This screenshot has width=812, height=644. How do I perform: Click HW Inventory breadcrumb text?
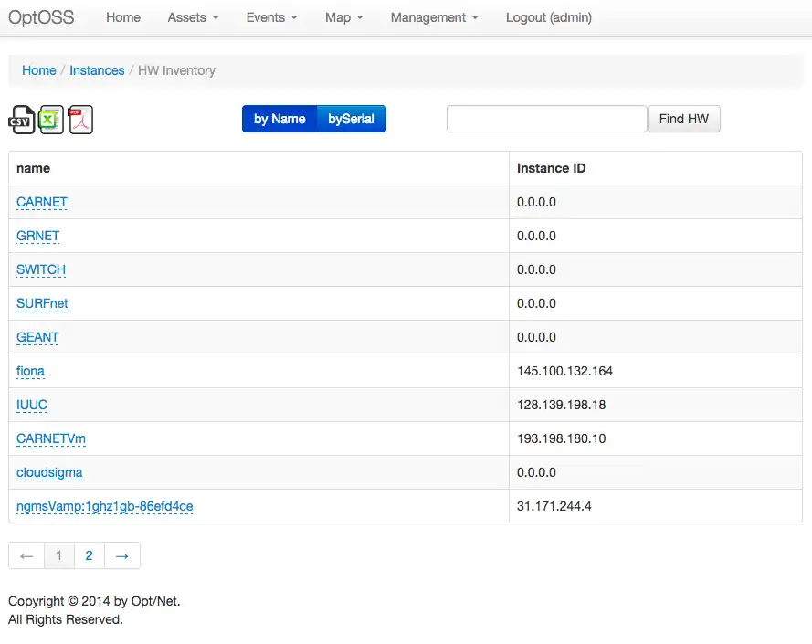[x=176, y=70]
